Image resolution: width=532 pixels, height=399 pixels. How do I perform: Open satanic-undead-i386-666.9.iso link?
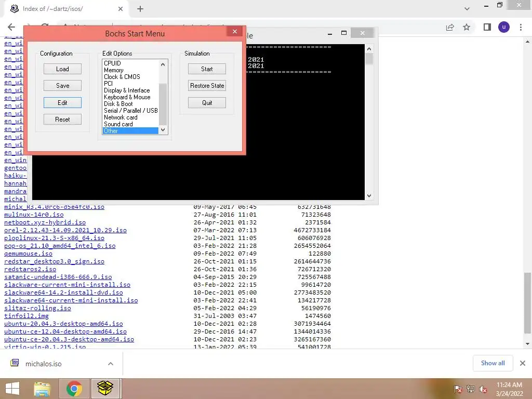(x=58, y=277)
